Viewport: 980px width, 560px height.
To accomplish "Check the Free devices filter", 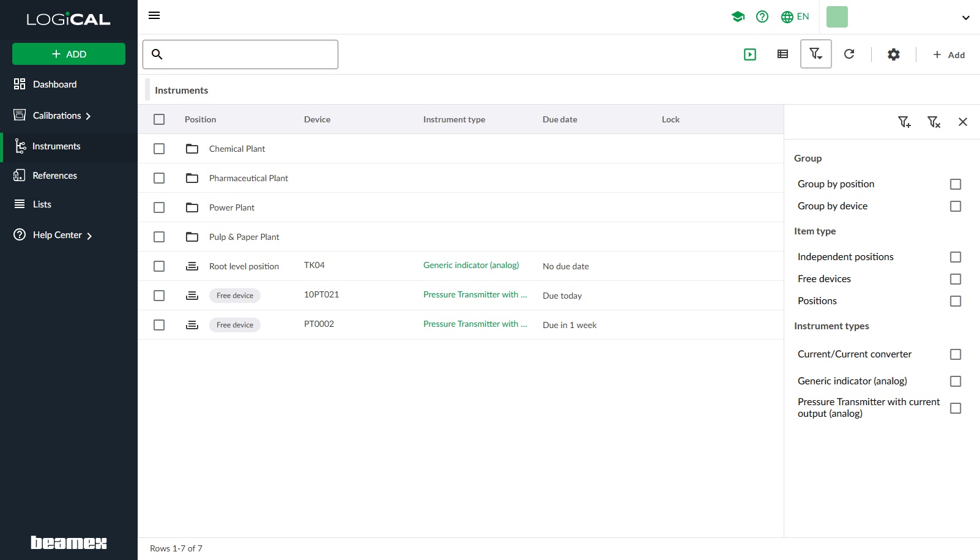I will click(955, 279).
